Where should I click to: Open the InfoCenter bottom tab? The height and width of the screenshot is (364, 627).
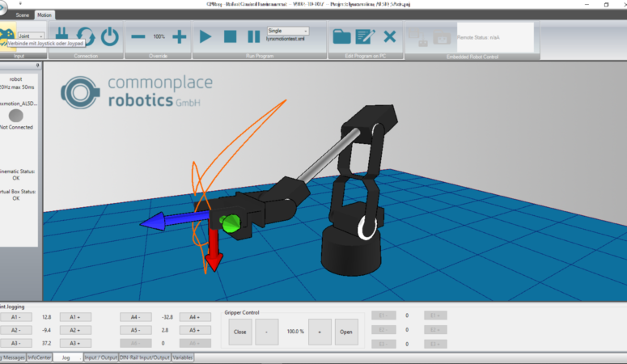pos(39,357)
